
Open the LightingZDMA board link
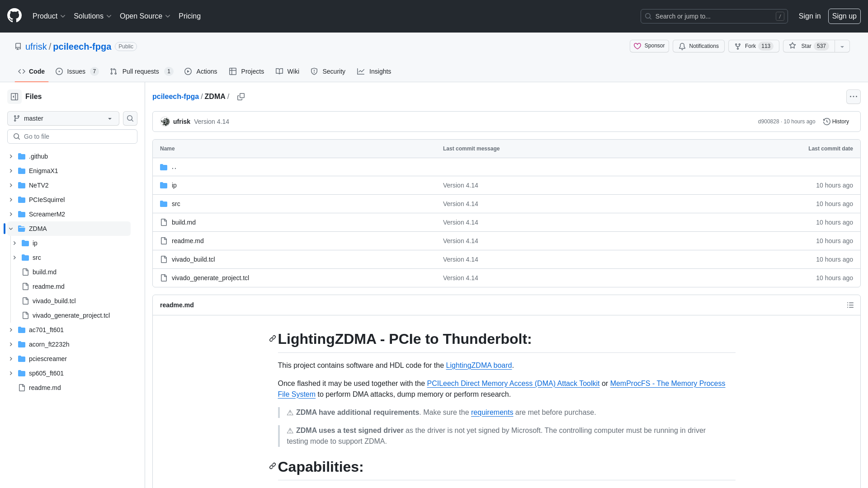click(479, 365)
